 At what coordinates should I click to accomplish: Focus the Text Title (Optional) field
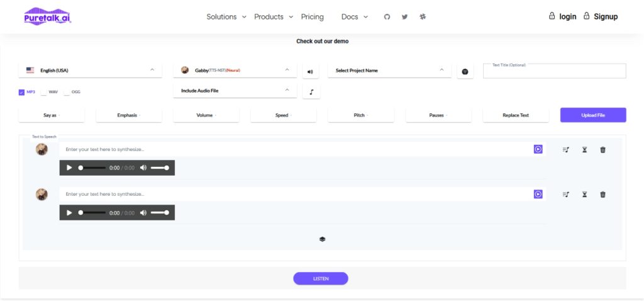click(555, 71)
